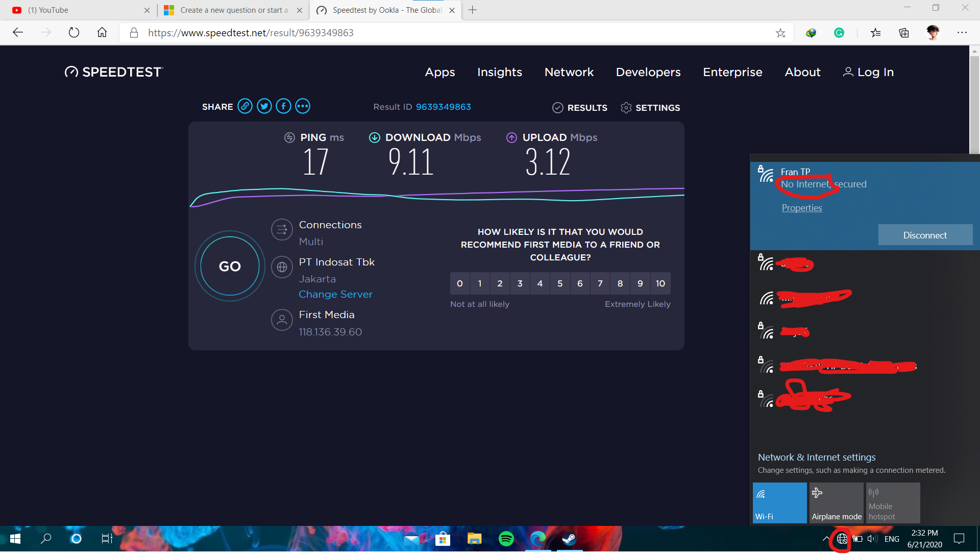Click network globe tray icon

click(842, 539)
